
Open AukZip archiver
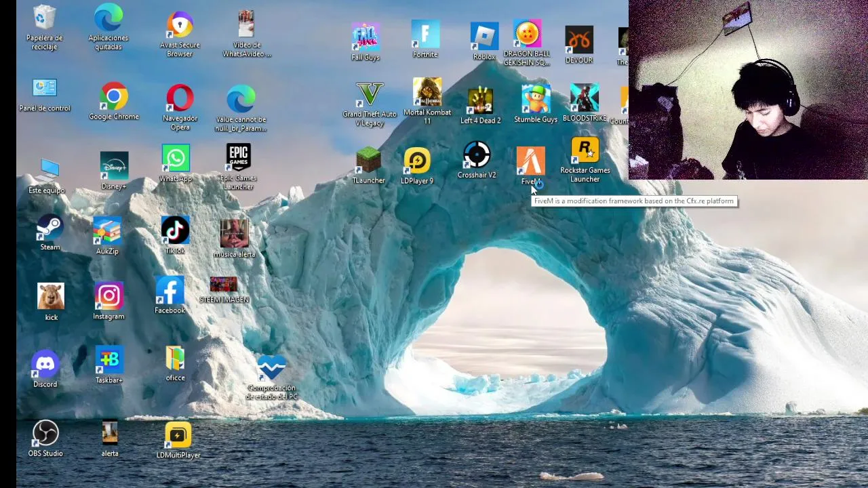(107, 236)
